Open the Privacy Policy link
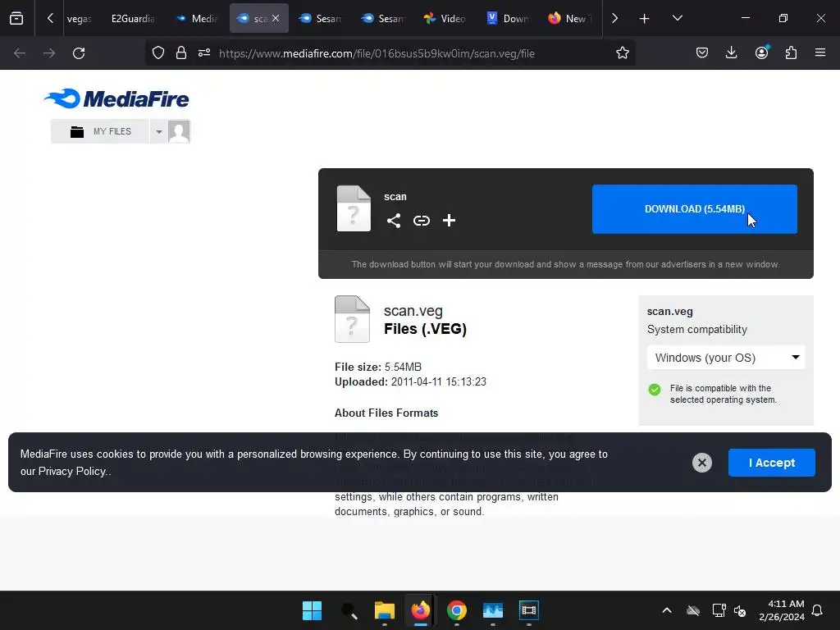Image resolution: width=840 pixels, height=630 pixels. 72,472
